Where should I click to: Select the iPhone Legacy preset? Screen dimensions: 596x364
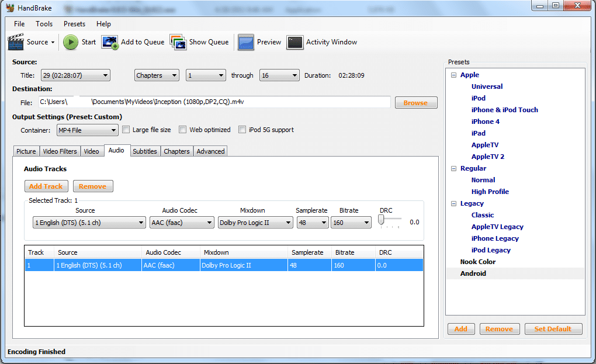point(495,238)
